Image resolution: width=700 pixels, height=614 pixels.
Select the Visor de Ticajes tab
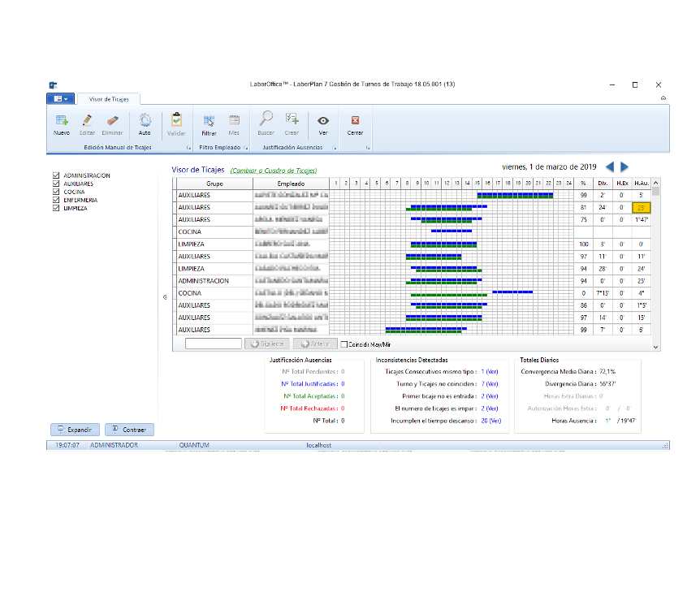point(109,99)
